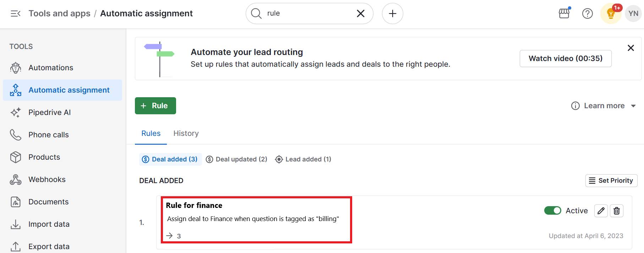Screen dimensions: 644x253
Task: Click the Marketplace icon in the header
Action: click(x=564, y=13)
